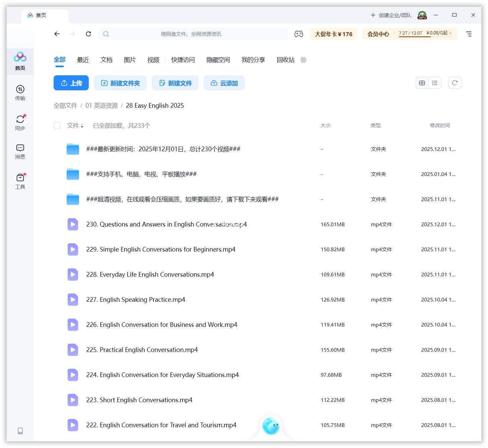Image resolution: width=488 pixels, height=448 pixels.
Task: Switch to the 视频 tab
Action: coord(153,60)
